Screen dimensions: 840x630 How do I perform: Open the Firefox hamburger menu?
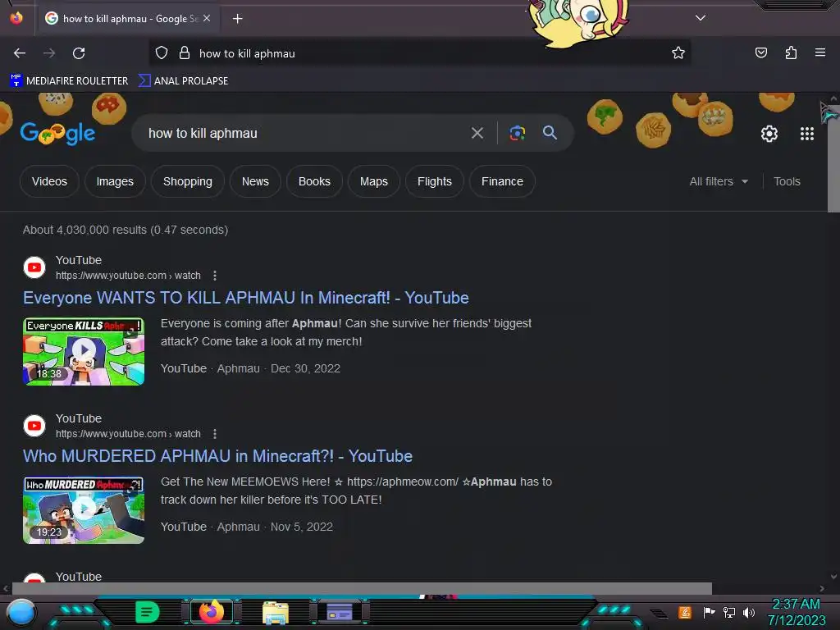pyautogui.click(x=820, y=52)
